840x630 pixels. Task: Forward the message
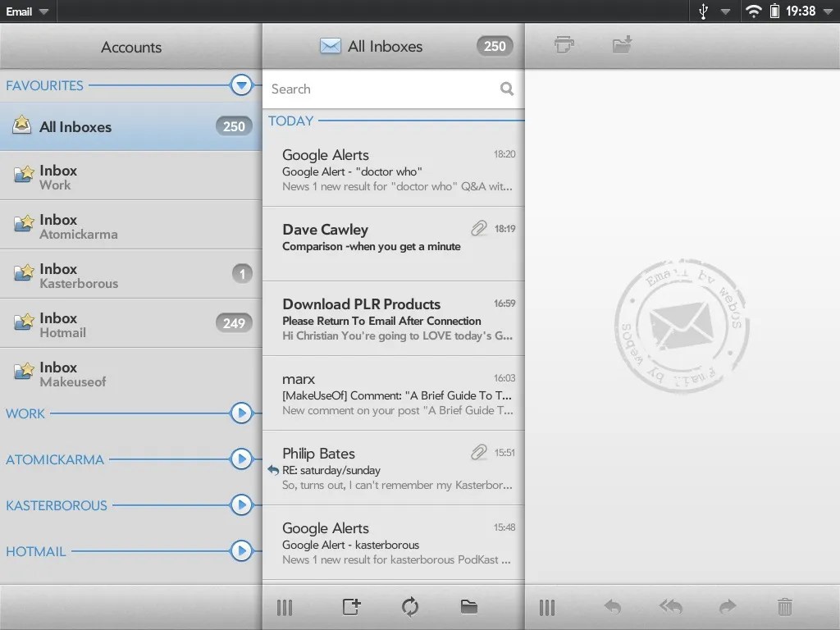(x=728, y=607)
